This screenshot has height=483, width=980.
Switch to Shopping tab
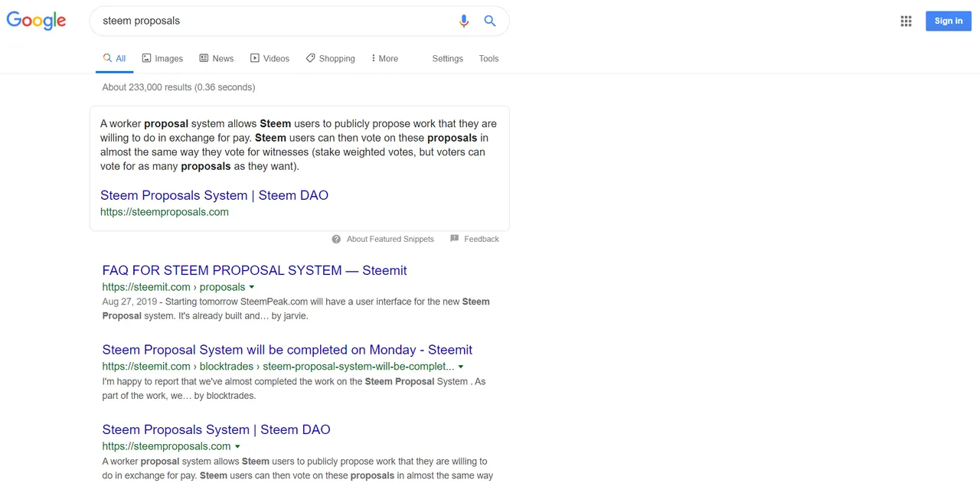click(331, 58)
